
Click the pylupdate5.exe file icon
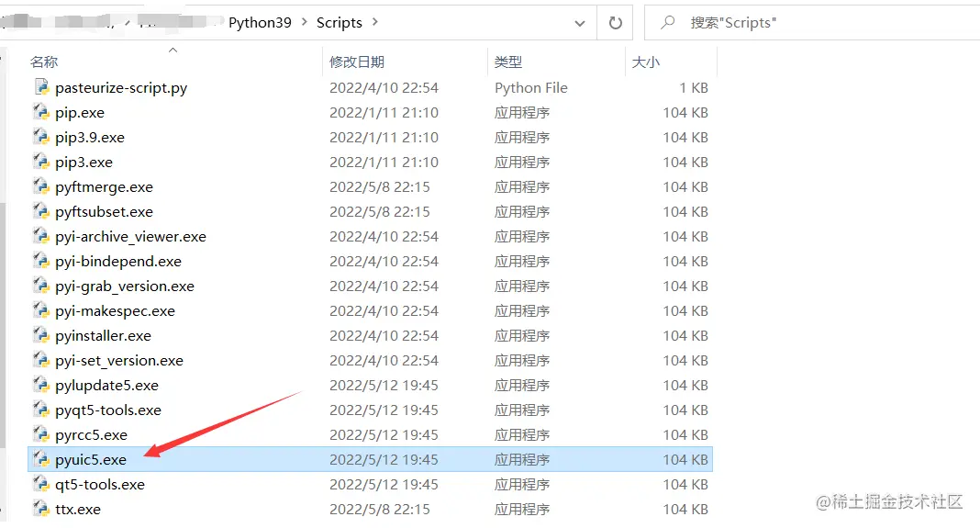pyautogui.click(x=41, y=385)
